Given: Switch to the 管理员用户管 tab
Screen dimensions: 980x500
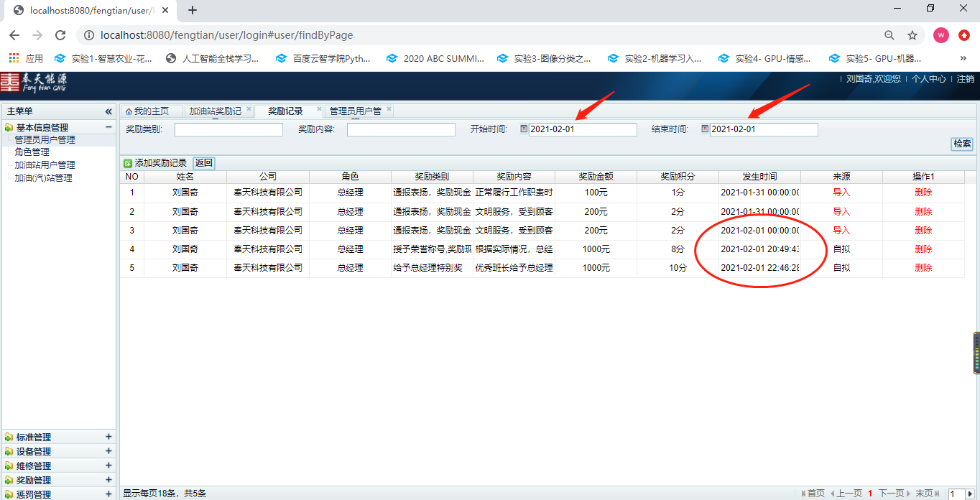Looking at the screenshot, I should 355,111.
